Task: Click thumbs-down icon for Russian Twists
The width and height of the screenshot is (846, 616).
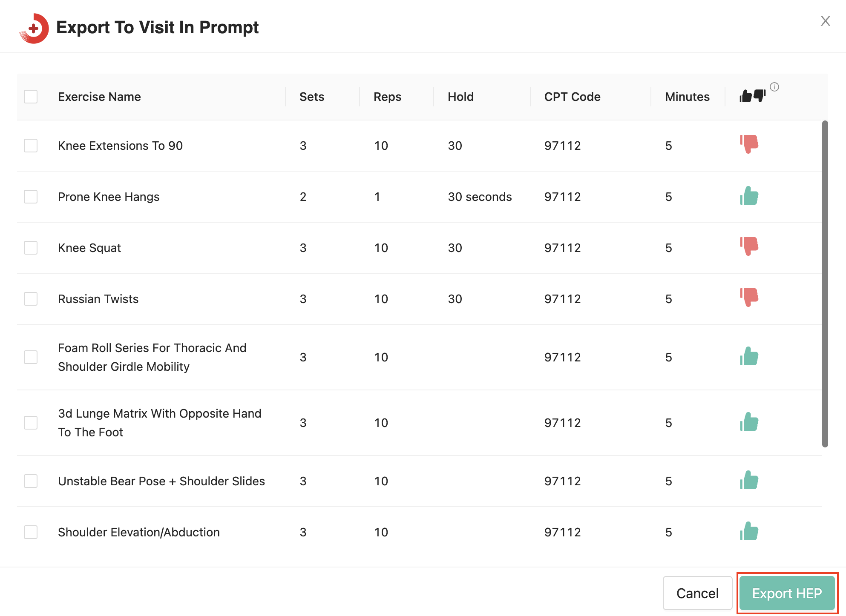Action: click(x=749, y=297)
